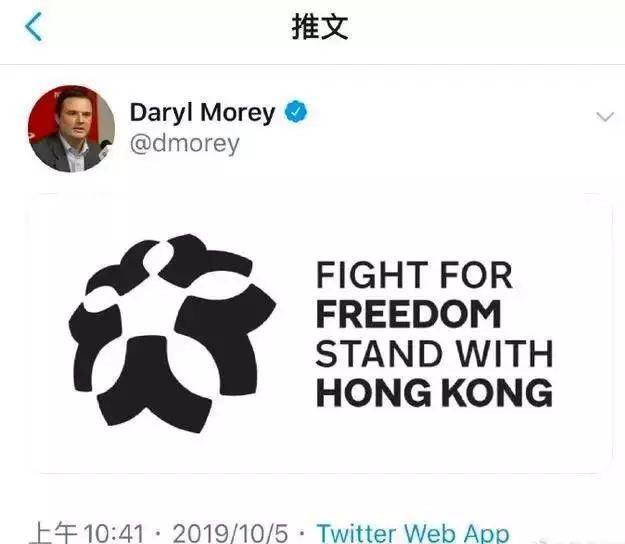Click the 上午10:41 timestamp

[87, 533]
